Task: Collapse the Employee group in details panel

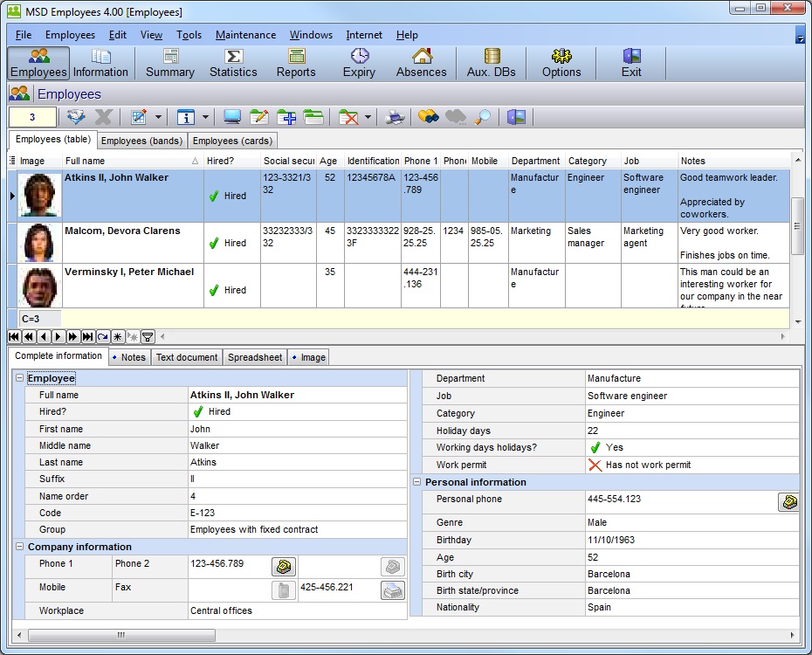Action: click(19, 378)
